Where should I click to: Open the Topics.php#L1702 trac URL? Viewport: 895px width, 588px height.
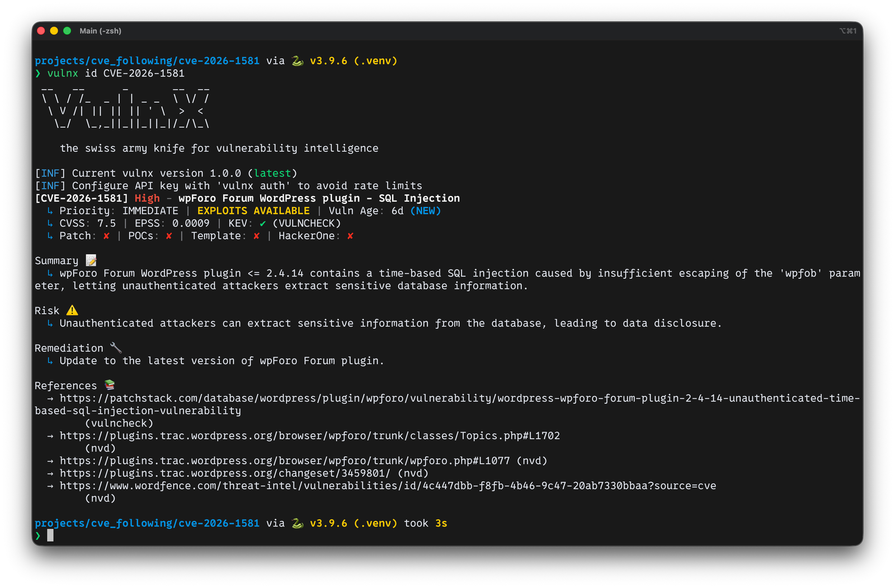coord(310,435)
